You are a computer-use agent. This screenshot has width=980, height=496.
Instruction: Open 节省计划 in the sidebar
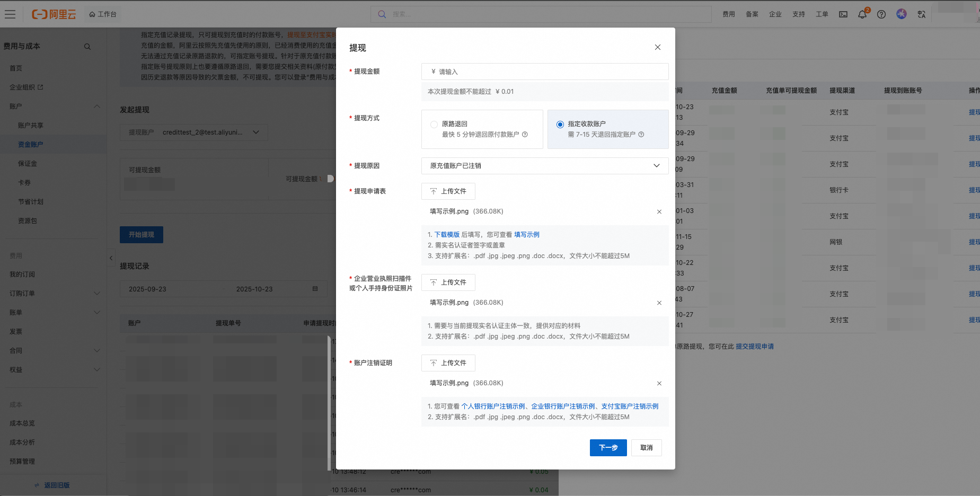pyautogui.click(x=31, y=202)
